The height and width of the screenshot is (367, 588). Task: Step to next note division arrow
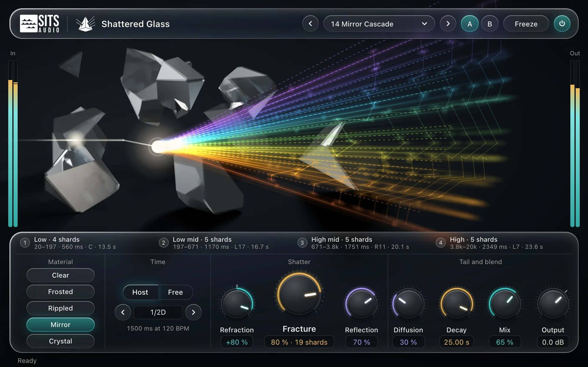tap(193, 312)
